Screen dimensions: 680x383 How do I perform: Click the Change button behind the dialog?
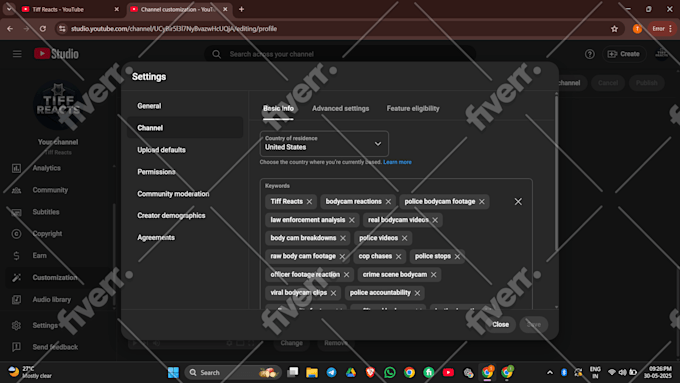(x=291, y=343)
